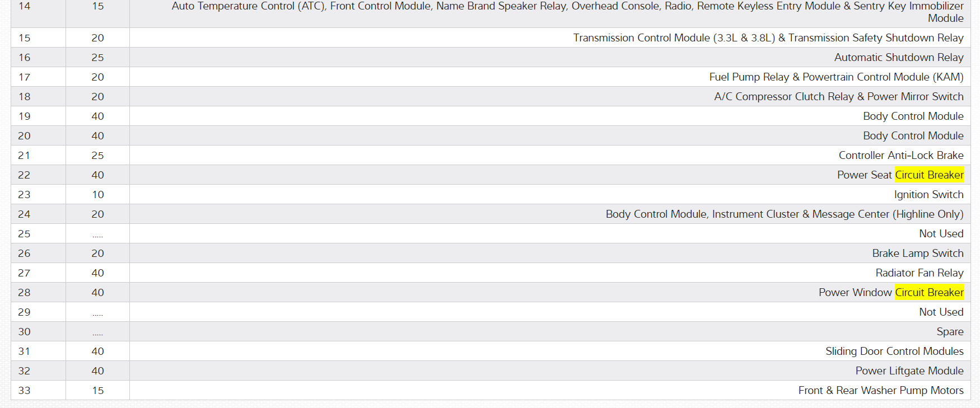Click the Sliding Door Control Modules text
Viewport: 980px width, 408px height.
click(894, 351)
